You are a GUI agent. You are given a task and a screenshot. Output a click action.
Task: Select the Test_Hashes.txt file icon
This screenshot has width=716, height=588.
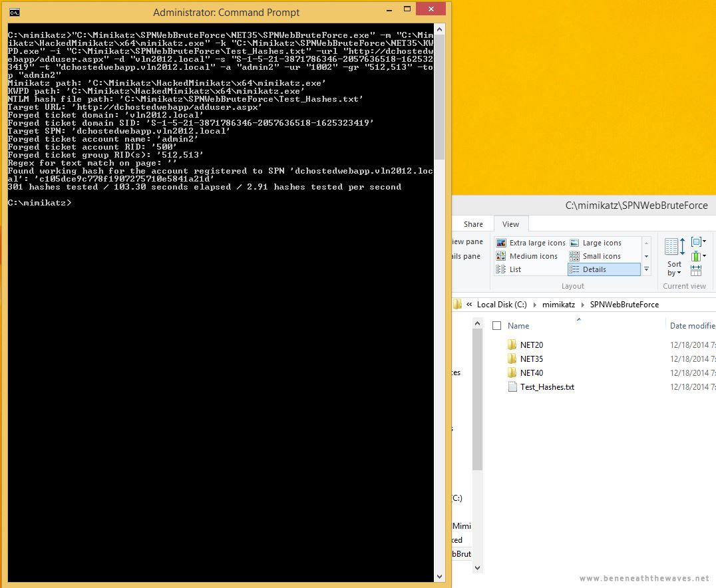pyautogui.click(x=512, y=386)
